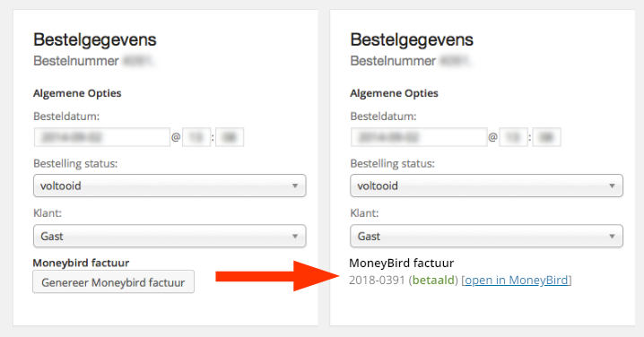Focus the right panel's Besteldatum date field
The image size is (644, 337).
pos(419,137)
